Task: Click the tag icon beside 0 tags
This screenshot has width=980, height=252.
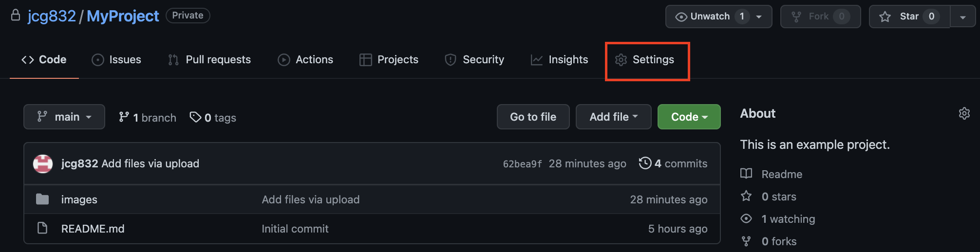Action: [195, 117]
